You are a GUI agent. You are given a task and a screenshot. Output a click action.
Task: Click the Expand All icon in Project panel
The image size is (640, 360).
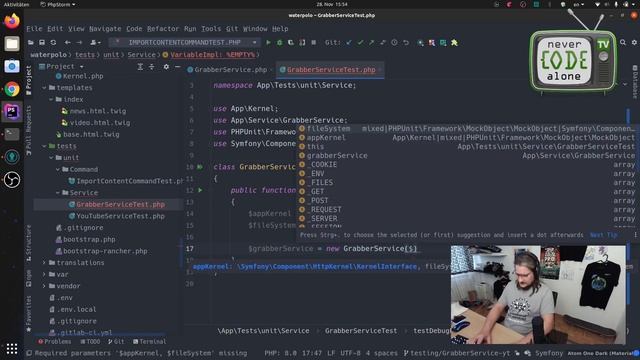pyautogui.click(x=140, y=67)
